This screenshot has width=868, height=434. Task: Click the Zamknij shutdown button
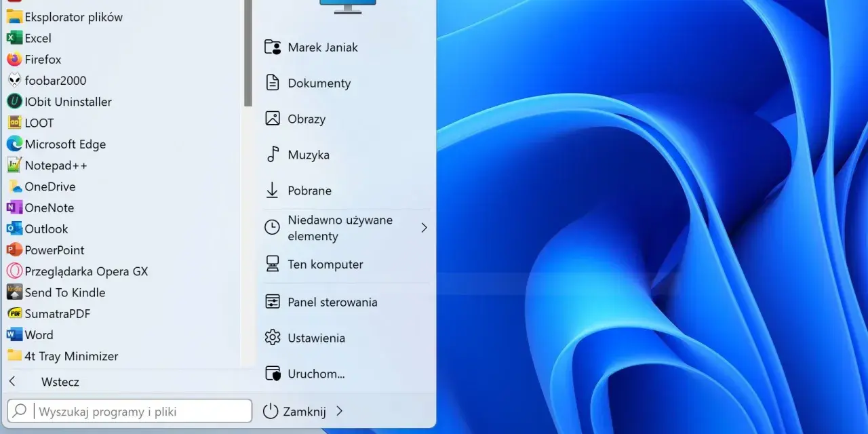[304, 412]
